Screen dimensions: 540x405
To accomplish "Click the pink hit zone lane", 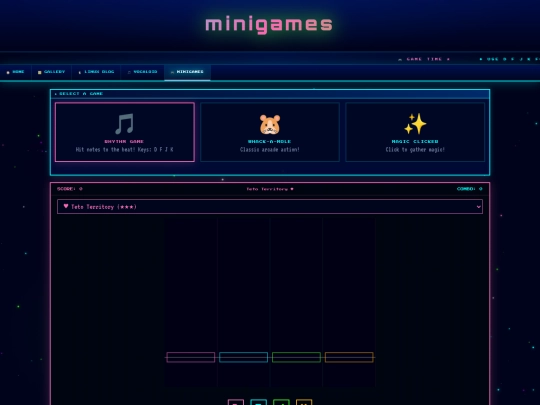I will (190, 357).
